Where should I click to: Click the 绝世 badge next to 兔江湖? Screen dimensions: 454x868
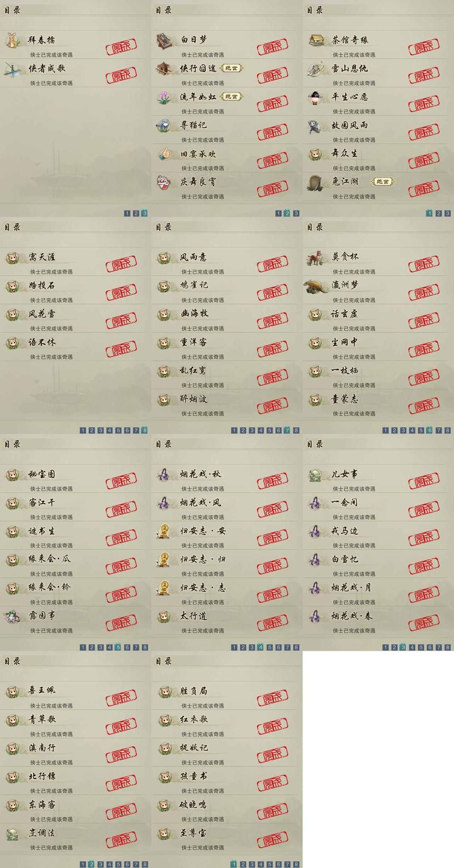pos(383,182)
